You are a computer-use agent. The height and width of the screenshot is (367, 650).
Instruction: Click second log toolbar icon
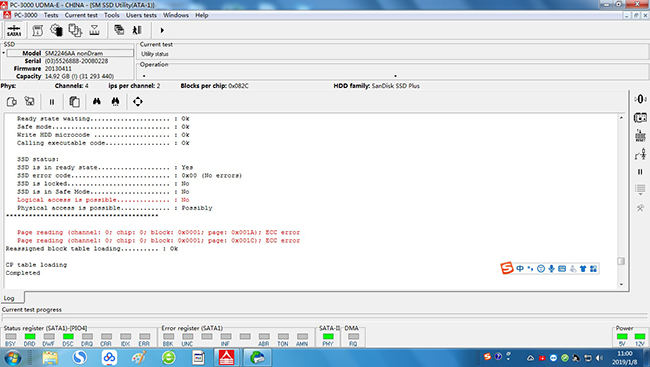coord(29,102)
